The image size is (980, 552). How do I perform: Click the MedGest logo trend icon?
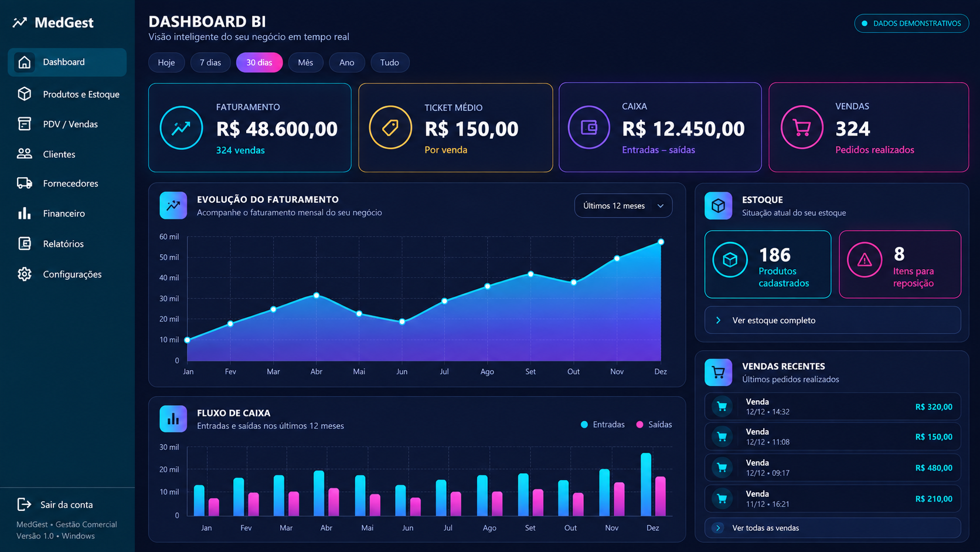pos(20,22)
